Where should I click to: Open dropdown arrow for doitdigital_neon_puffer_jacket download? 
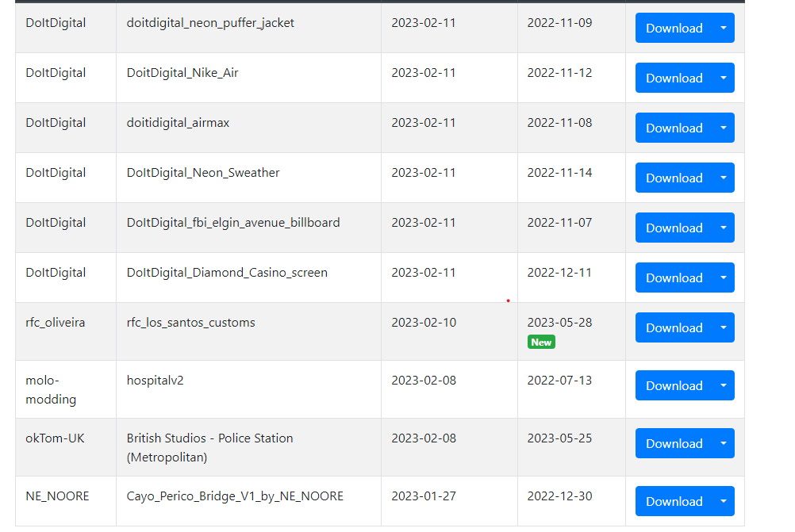tap(724, 28)
